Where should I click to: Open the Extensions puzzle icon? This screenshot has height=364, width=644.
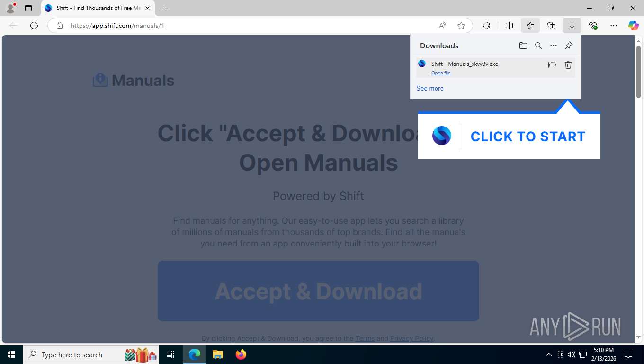click(x=486, y=26)
